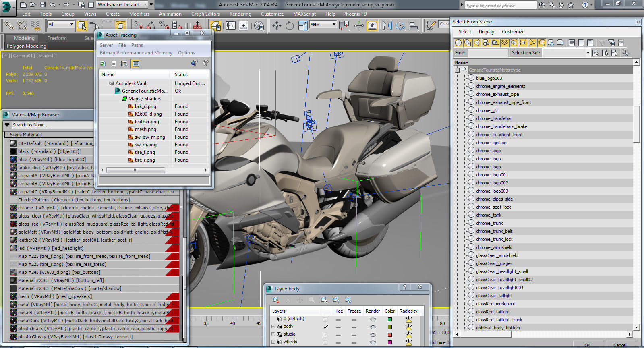The image size is (644, 348).
Task: Click the Render column header in Layer dialog
Action: (373, 311)
